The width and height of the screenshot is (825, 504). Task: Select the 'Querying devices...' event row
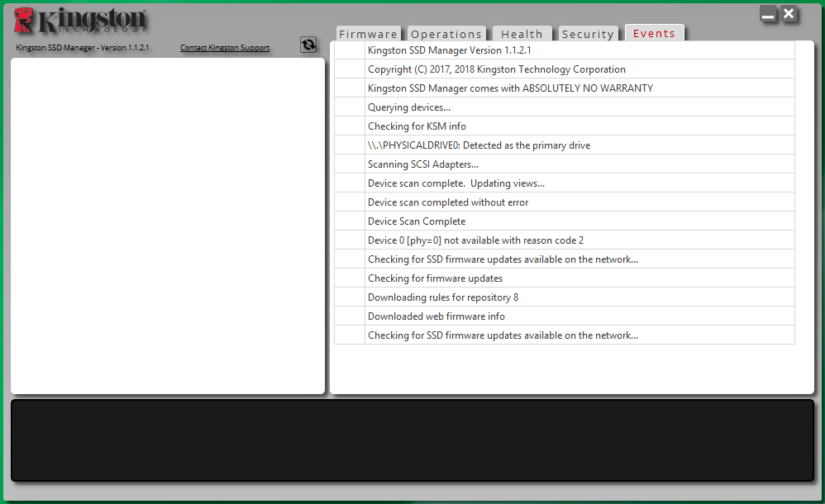(x=564, y=107)
